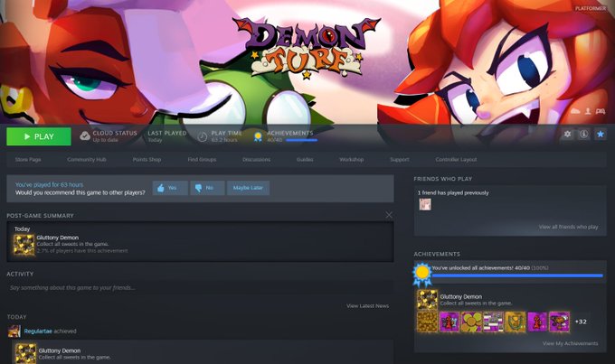The image size is (615, 364).
Task: Open the Regulartae profile link
Action: 38,331
